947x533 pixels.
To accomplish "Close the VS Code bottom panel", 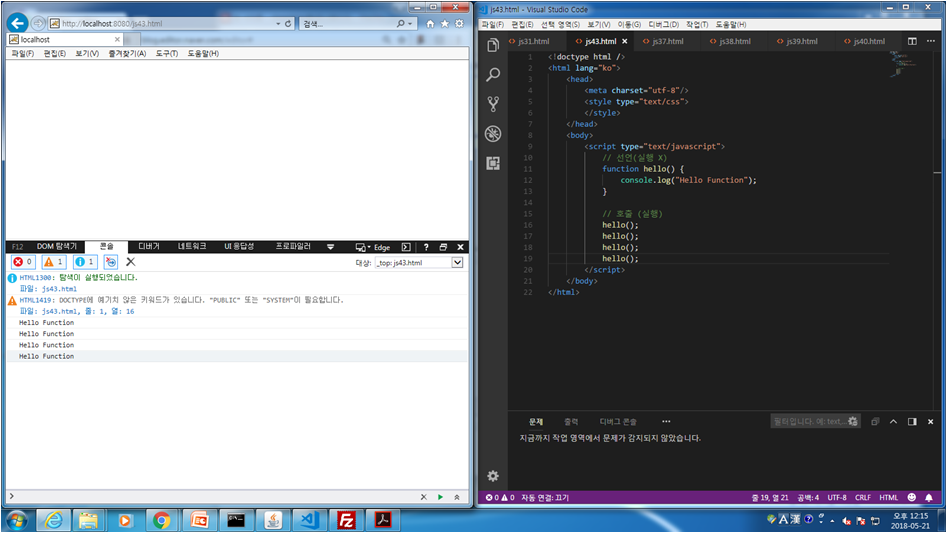I will pos(931,421).
